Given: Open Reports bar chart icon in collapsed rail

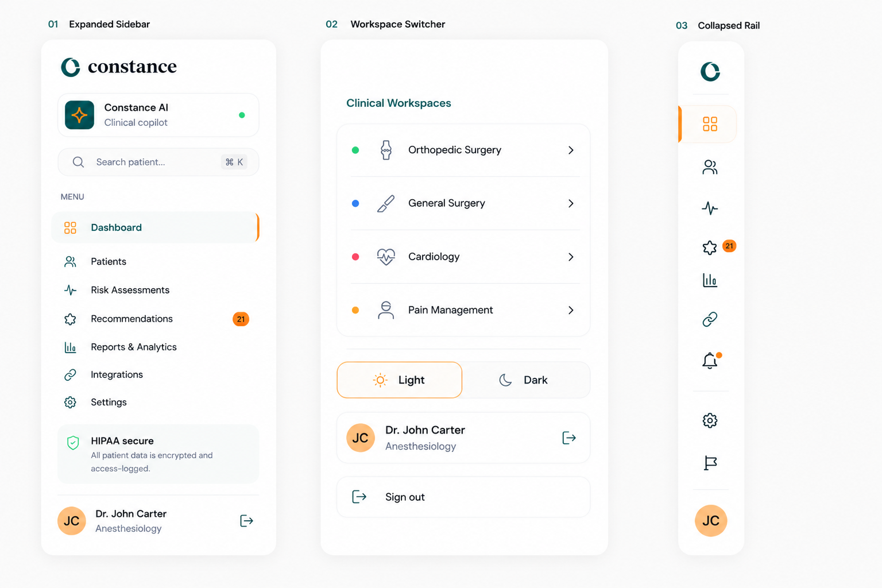Looking at the screenshot, I should tap(710, 280).
